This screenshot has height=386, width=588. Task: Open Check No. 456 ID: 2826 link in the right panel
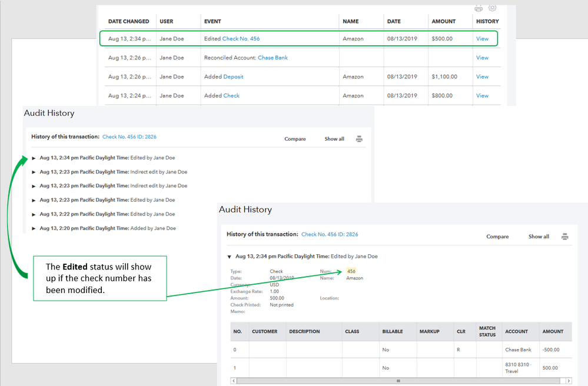pos(330,234)
